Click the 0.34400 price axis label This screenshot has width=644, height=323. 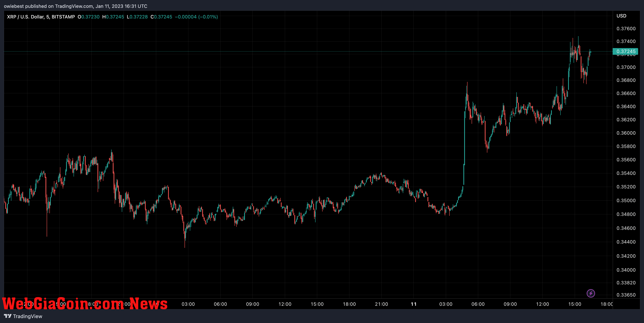pos(626,242)
